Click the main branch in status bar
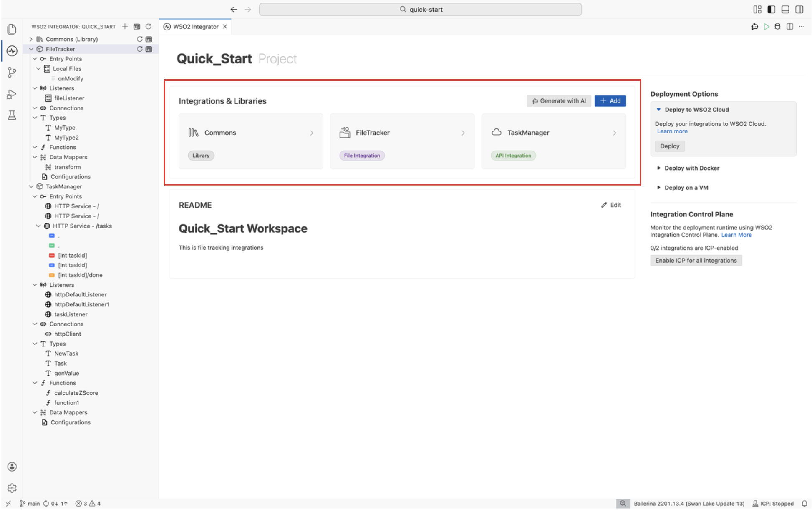Viewport: 812px width, 512px height. pyautogui.click(x=30, y=504)
